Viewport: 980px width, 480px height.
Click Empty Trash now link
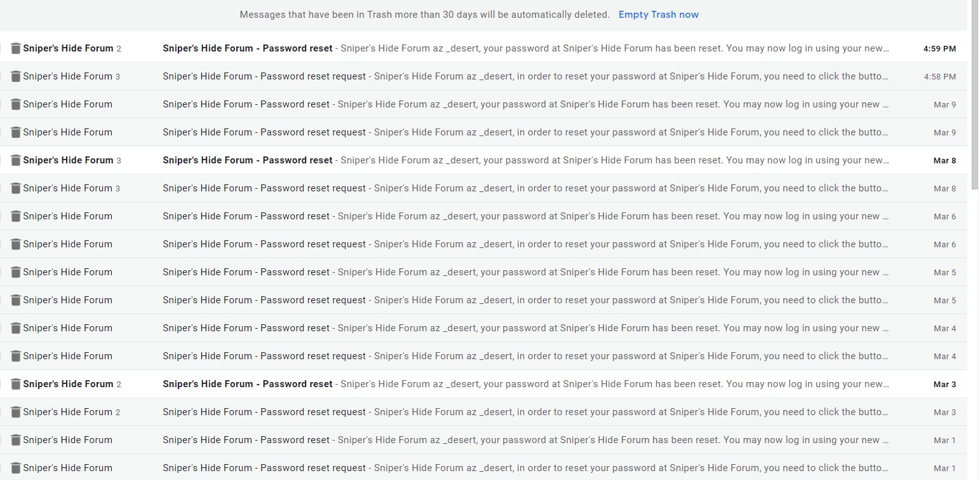659,15
